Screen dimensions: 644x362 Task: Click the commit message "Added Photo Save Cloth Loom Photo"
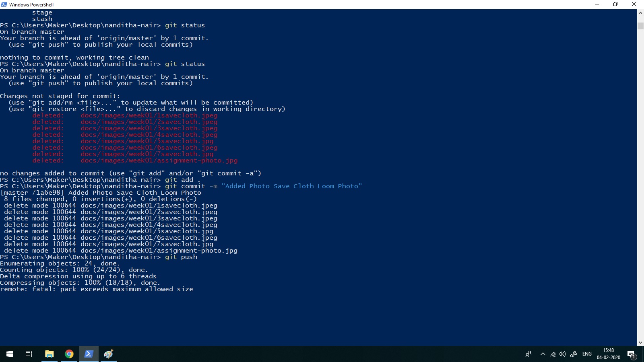[292, 186]
